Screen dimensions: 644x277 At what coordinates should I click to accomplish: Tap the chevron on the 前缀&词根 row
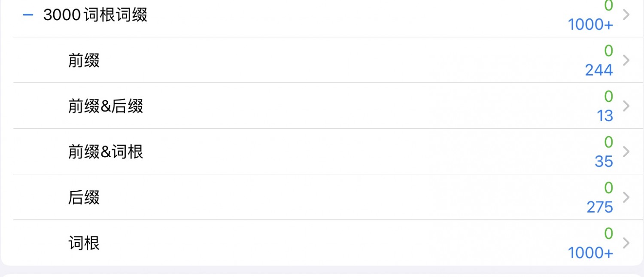[626, 152]
